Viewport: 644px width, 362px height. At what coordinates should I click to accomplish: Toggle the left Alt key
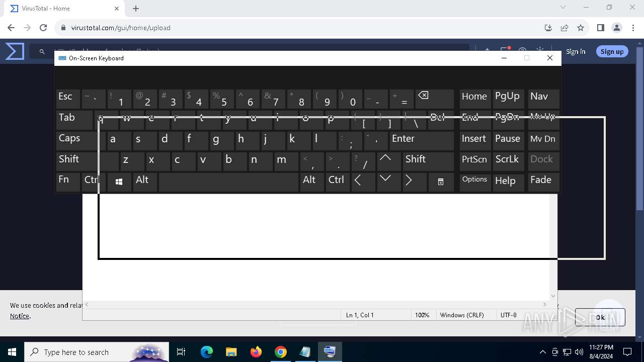point(145,182)
